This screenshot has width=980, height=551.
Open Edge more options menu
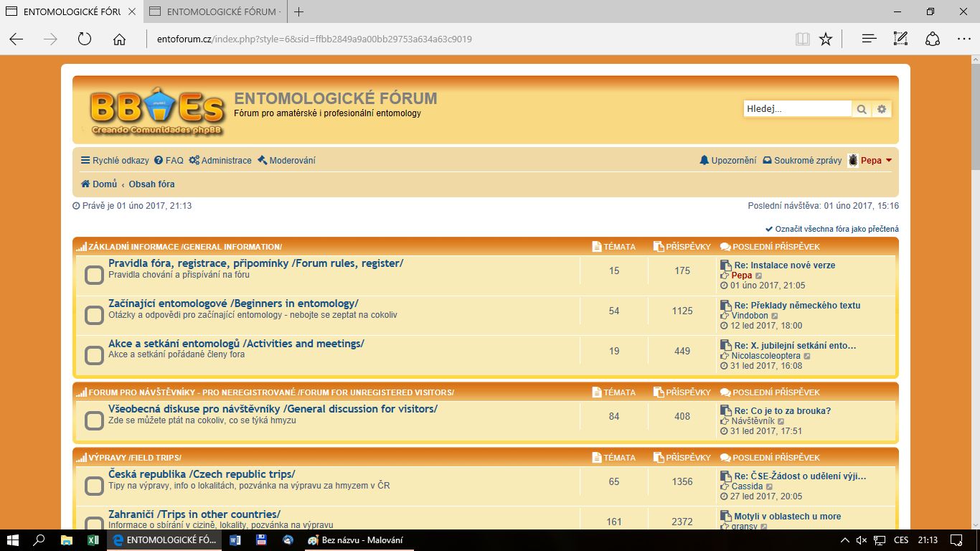[x=963, y=39]
